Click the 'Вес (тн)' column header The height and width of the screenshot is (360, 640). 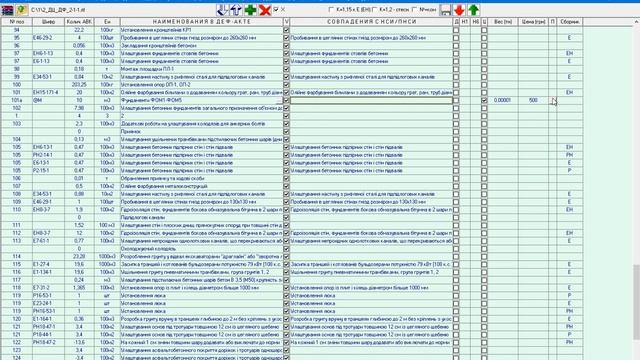(x=503, y=22)
